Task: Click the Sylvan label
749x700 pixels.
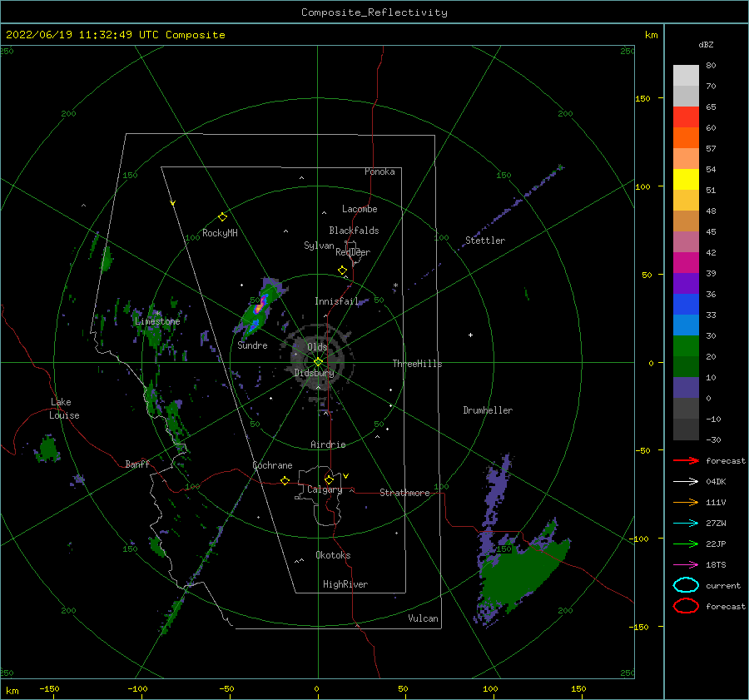Action: click(x=319, y=246)
